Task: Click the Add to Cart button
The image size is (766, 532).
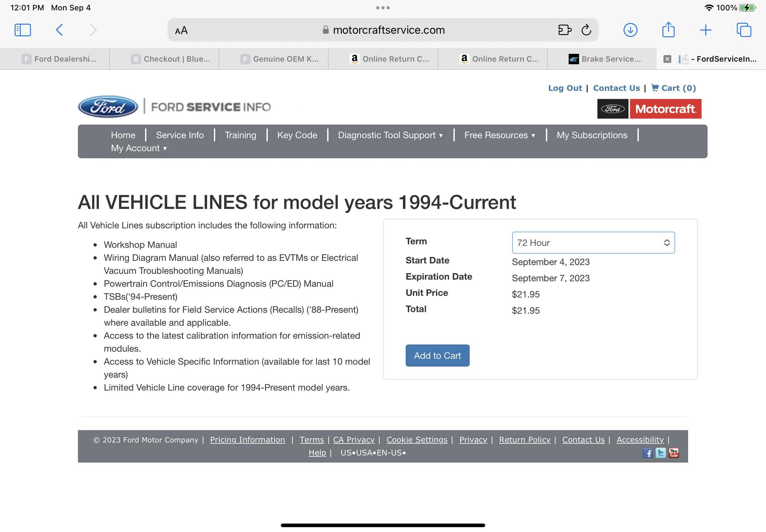Action: click(437, 356)
